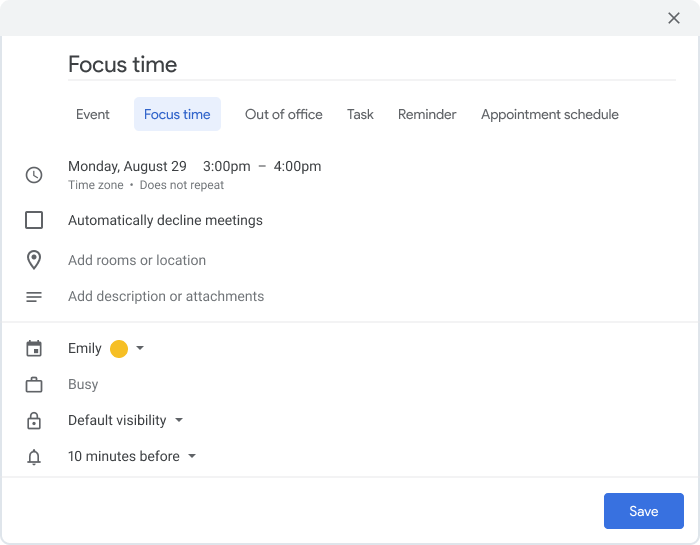Close the event dialog with the X
This screenshot has height=545, width=700.
(x=674, y=18)
